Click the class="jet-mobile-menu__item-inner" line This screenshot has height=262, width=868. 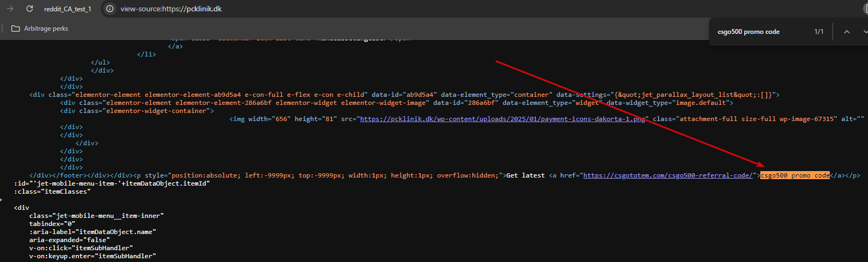pyautogui.click(x=96, y=216)
